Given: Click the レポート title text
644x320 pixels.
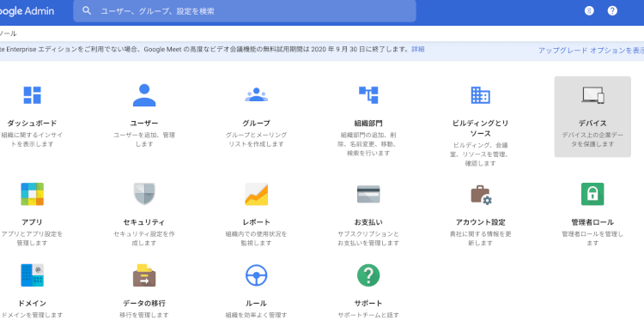Looking at the screenshot, I should pos(256,222).
